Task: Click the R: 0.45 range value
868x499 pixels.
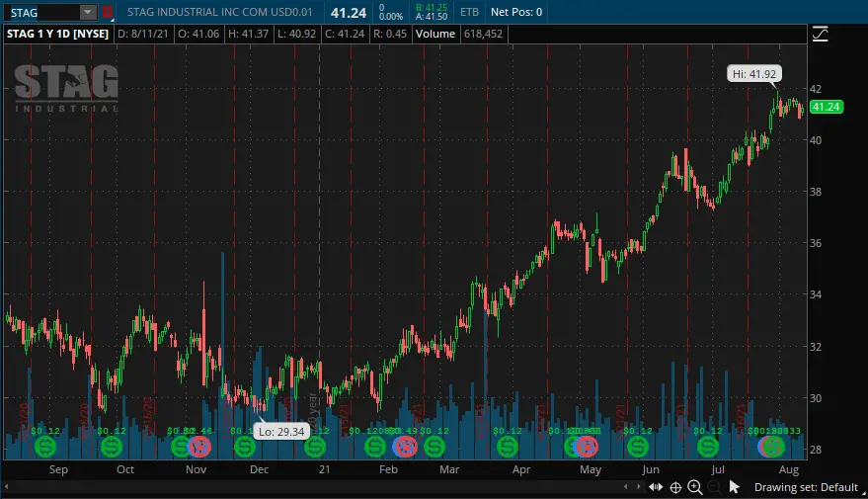Action: pos(390,34)
